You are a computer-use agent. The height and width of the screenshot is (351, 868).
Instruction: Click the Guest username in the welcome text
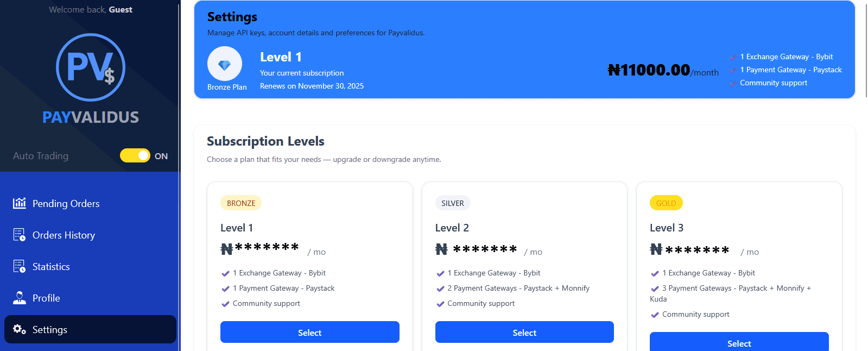click(121, 10)
